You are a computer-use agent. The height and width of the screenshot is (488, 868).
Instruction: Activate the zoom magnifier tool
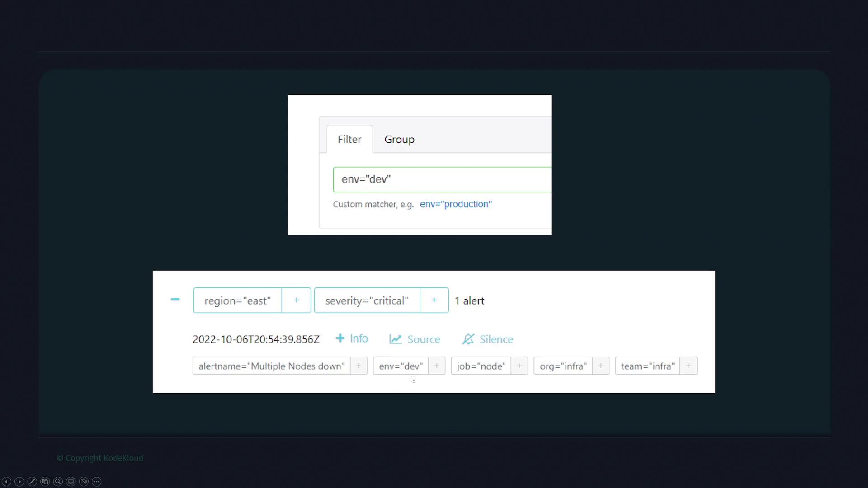[58, 482]
